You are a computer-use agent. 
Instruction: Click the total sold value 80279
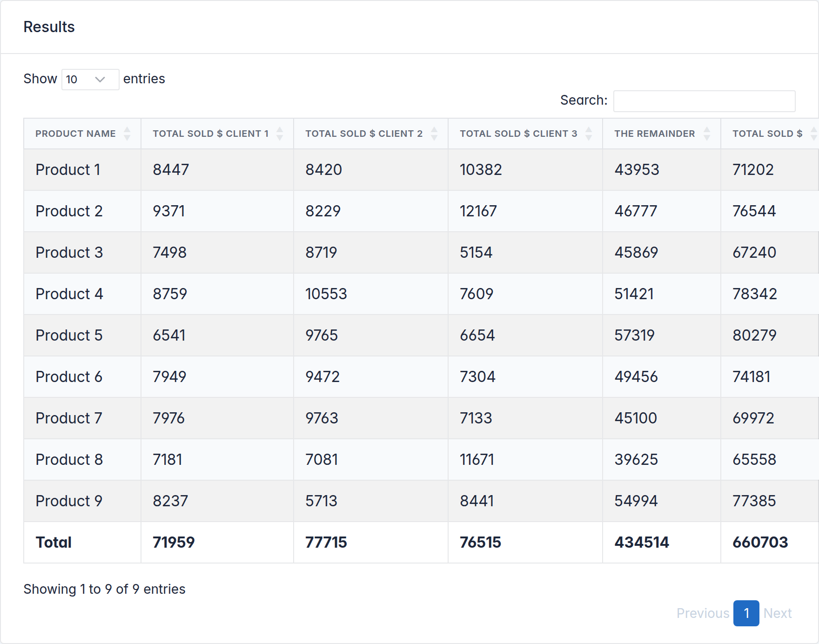[754, 335]
